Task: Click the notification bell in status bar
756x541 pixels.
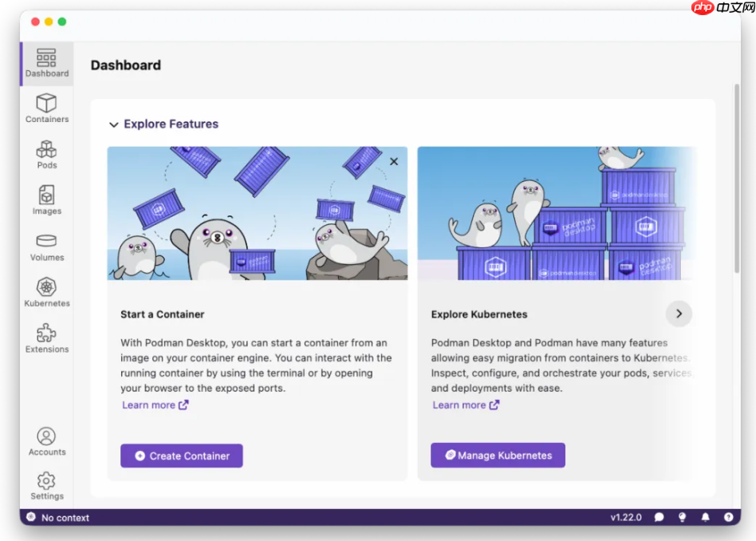Action: pyautogui.click(x=705, y=517)
